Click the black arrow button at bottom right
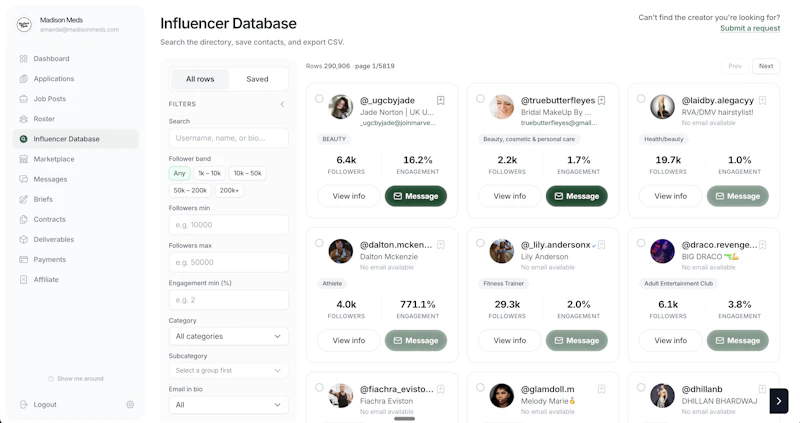This screenshot has width=800, height=423. coord(779,401)
